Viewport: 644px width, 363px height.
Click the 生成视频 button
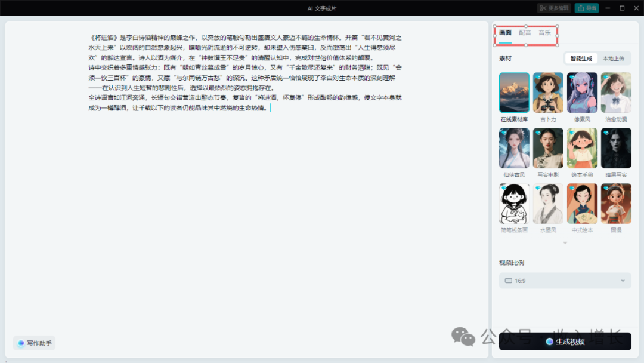click(x=564, y=341)
